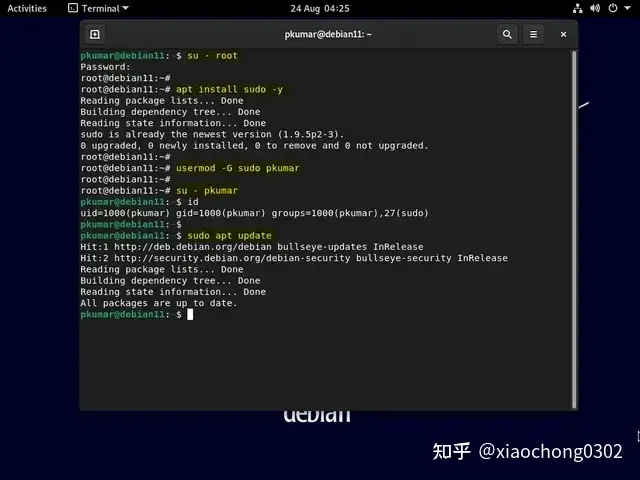Click the 'usermod -G sudo pkumar' command
640x480 pixels.
point(238,168)
